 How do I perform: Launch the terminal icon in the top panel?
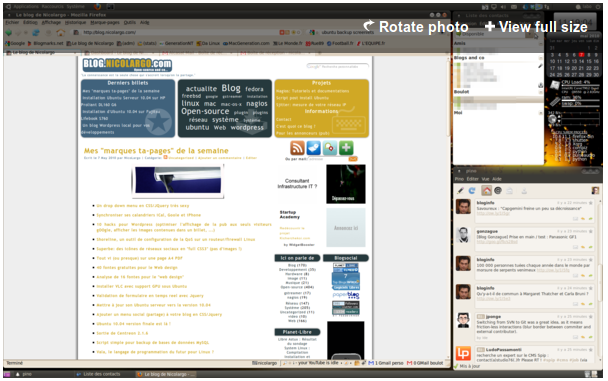(111, 7)
